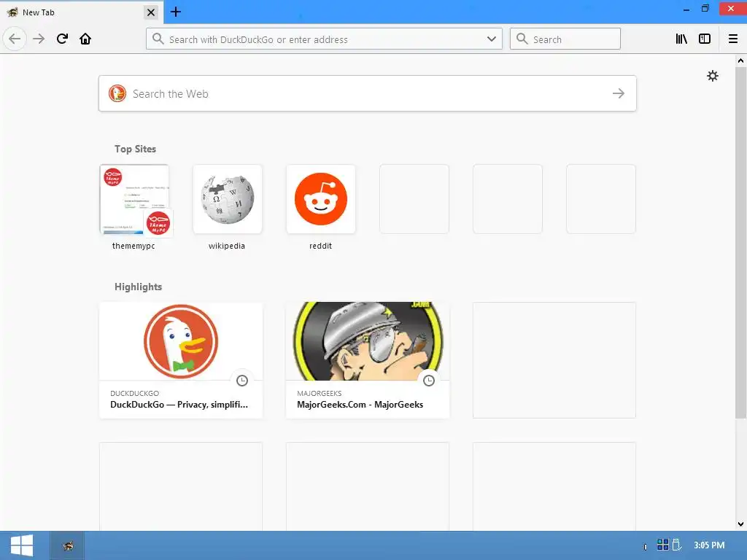
Task: Close the New Tab tab
Action: 151,12
